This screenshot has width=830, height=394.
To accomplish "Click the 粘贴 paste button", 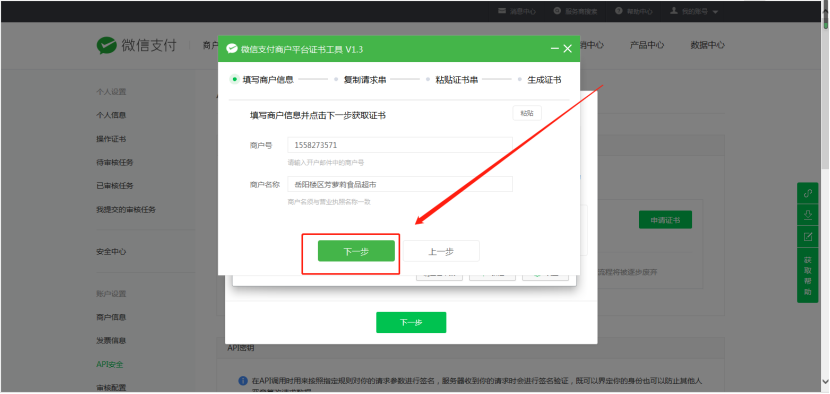I will coord(527,113).
